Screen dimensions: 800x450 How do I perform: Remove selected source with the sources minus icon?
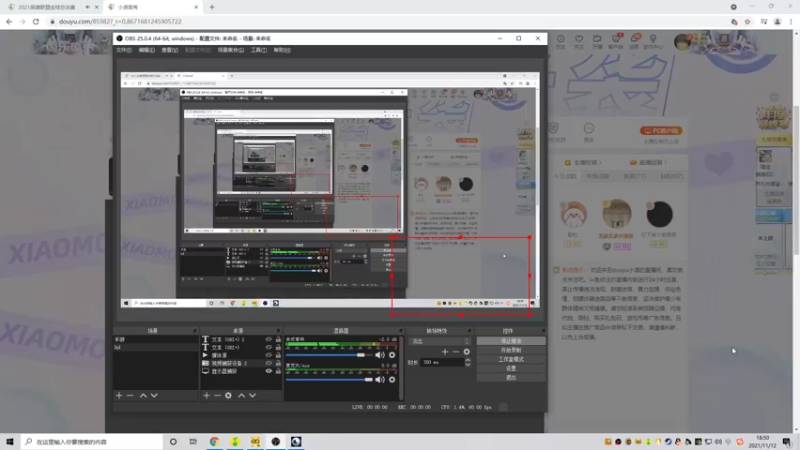pos(217,395)
